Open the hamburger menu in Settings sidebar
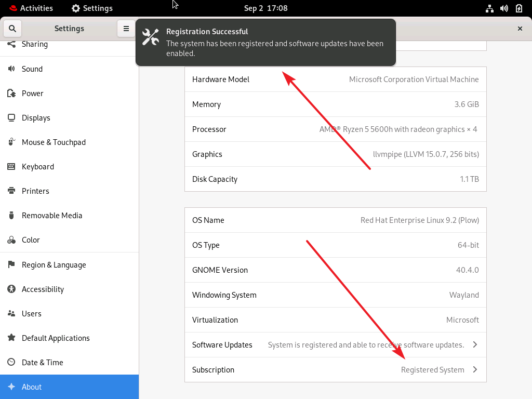This screenshot has width=532, height=399. point(126,29)
